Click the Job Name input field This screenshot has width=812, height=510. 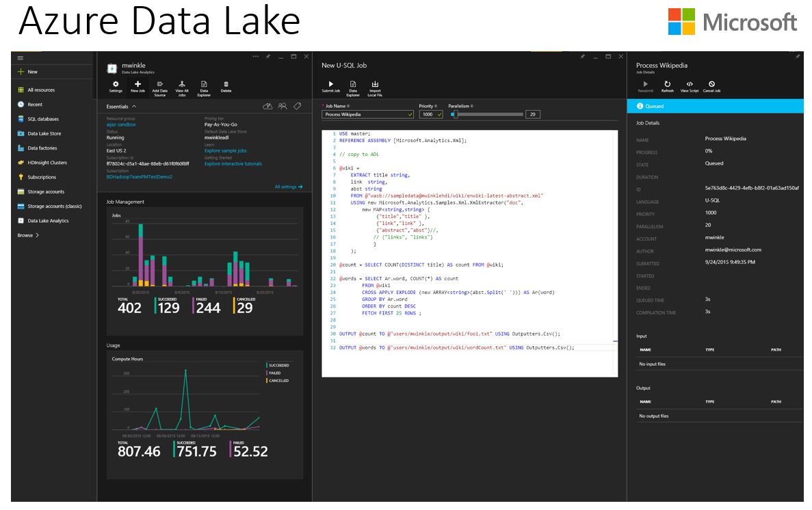367,114
